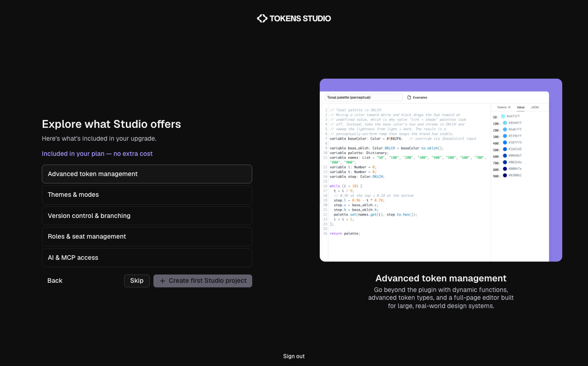Select the Value tab in preview
This screenshot has height=366, width=588.
pyautogui.click(x=520, y=107)
